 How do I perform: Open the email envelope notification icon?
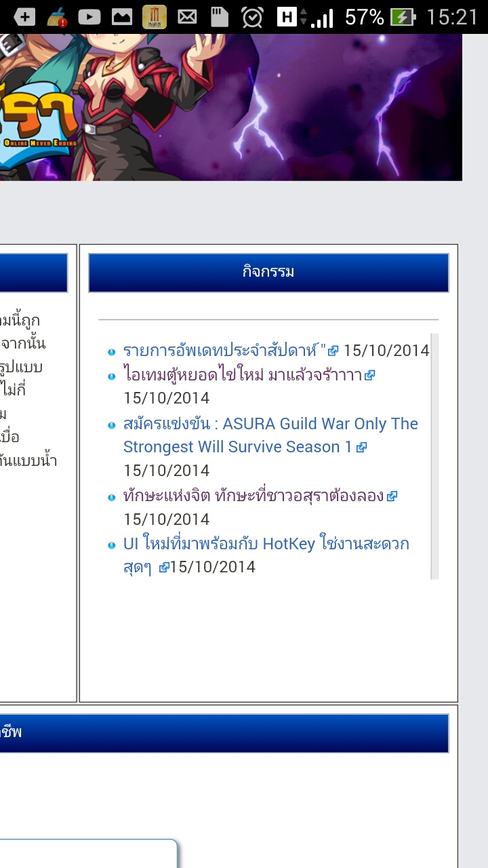point(187,17)
